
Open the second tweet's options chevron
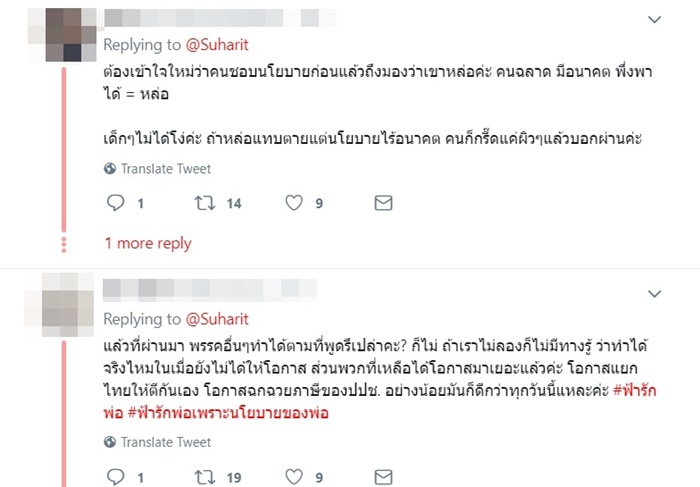point(655,294)
